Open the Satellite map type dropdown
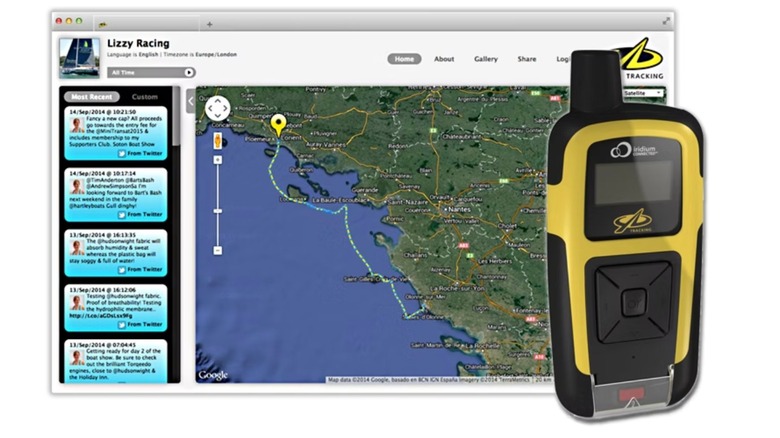 pos(642,93)
